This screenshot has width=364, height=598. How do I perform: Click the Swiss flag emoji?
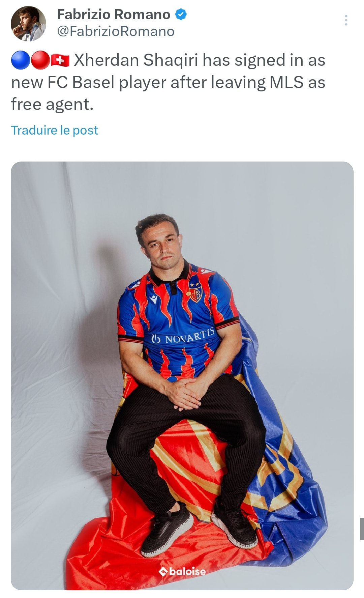(60, 60)
